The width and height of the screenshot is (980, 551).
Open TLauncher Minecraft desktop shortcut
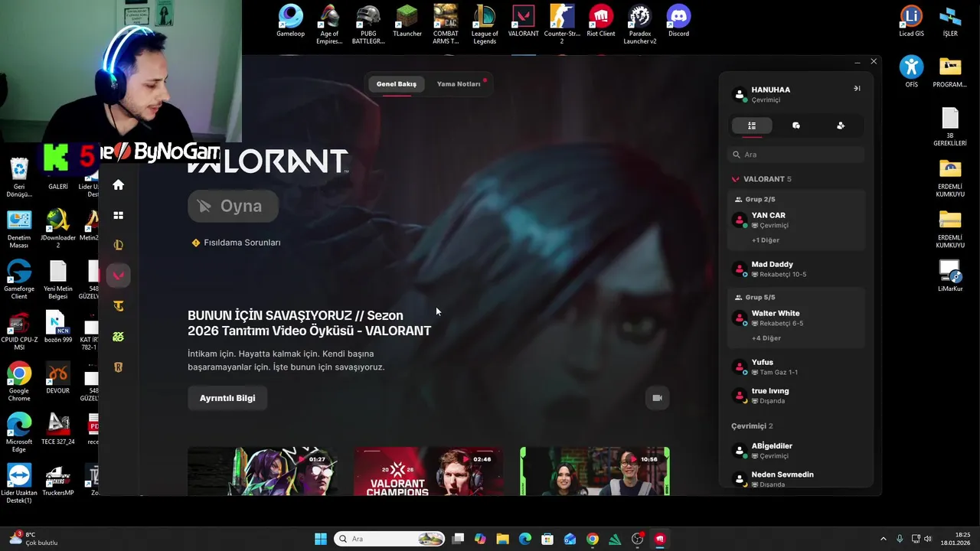click(x=407, y=22)
